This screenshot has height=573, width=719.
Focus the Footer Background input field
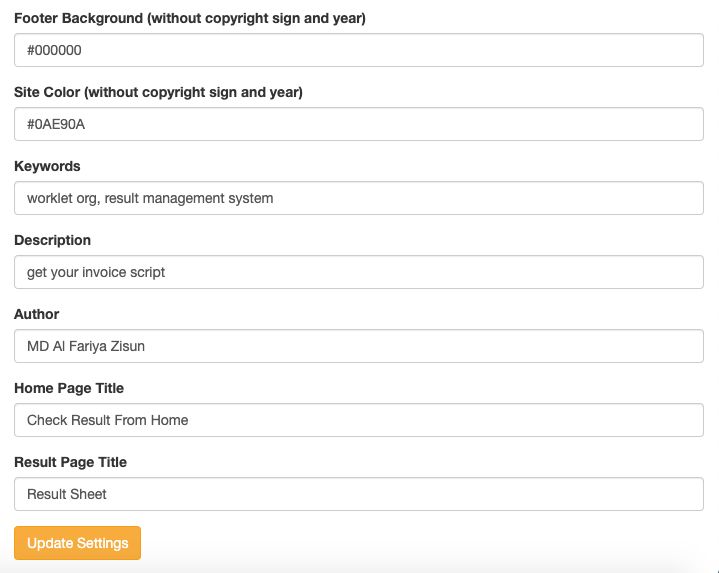coord(359,50)
